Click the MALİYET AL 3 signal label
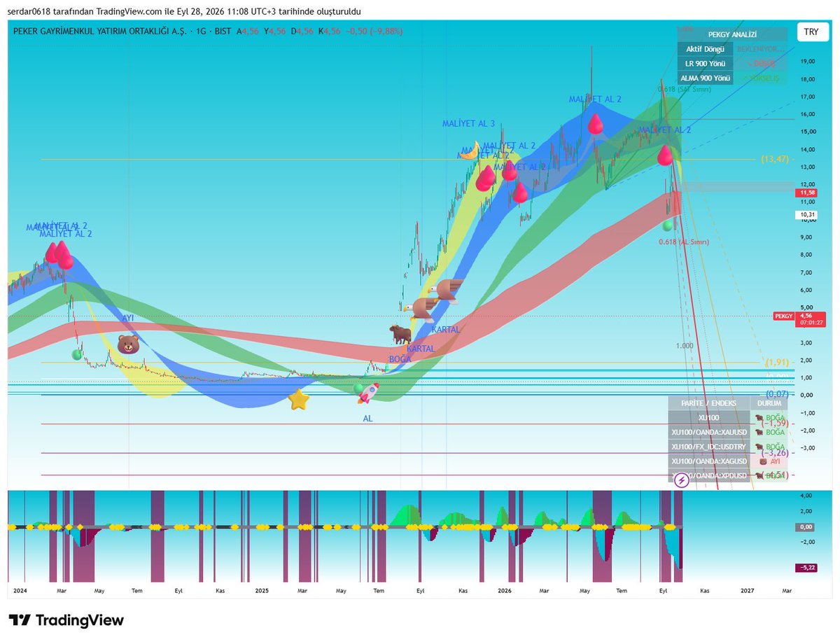 click(468, 124)
